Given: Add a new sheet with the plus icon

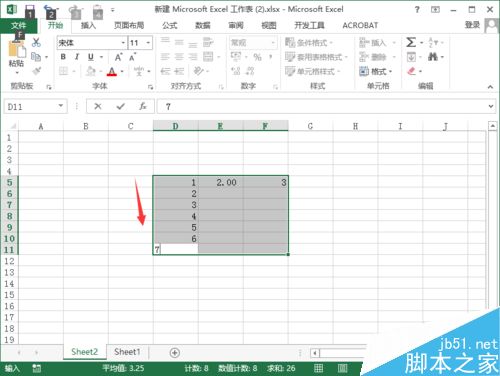Looking at the screenshot, I should pos(175,352).
